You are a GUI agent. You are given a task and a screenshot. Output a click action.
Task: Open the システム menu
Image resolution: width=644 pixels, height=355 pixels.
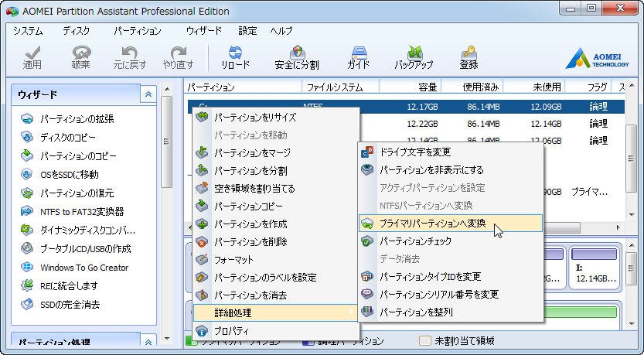pyautogui.click(x=28, y=31)
